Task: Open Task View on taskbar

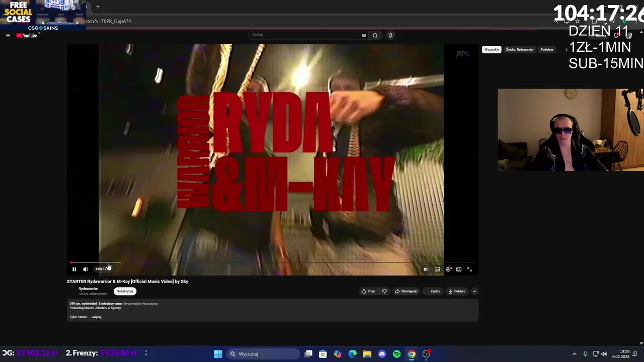Action: coord(308,354)
